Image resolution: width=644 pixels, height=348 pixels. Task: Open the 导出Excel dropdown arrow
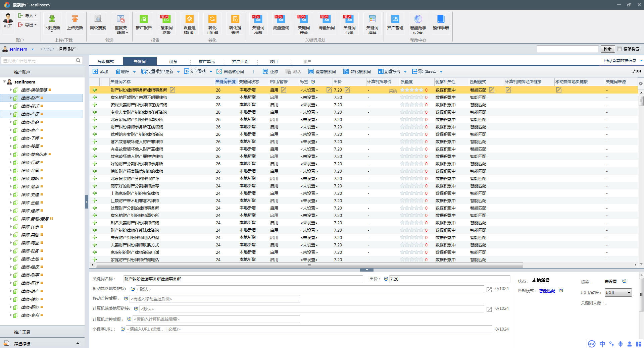[441, 72]
